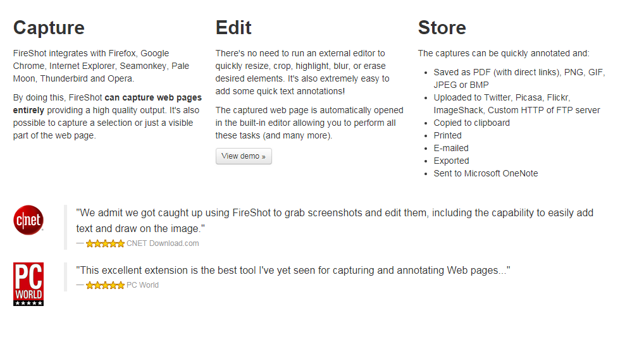Click the PC World logo
Viewport: 644px width, 337px height.
point(28,285)
